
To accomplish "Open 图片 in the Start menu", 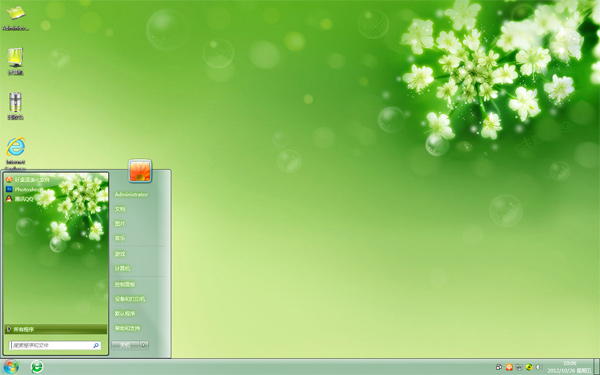I will coord(120,223).
